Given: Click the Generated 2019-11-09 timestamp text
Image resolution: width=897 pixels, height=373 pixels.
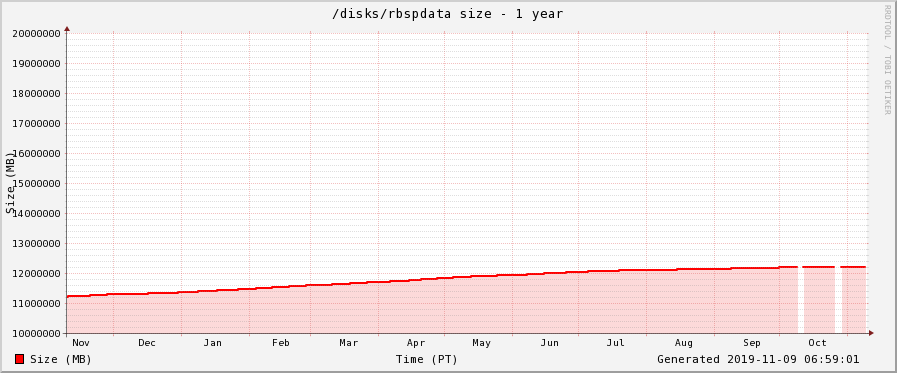Looking at the screenshot, I should [758, 359].
